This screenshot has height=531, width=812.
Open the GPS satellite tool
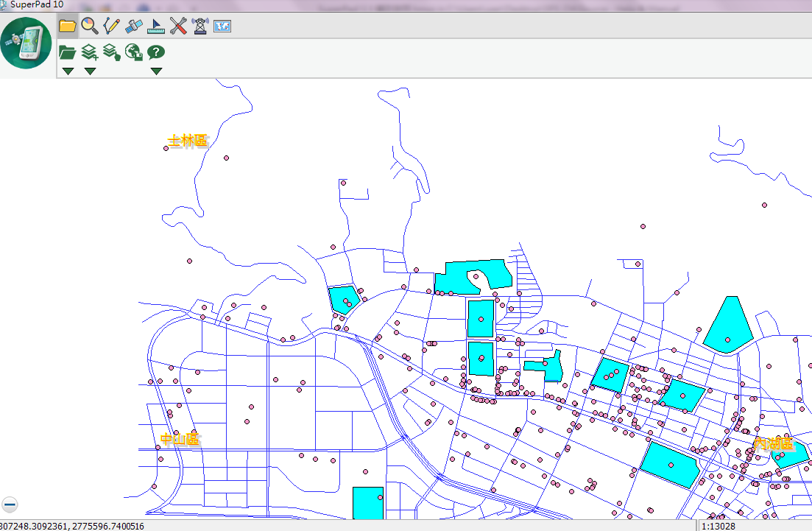pos(133,25)
